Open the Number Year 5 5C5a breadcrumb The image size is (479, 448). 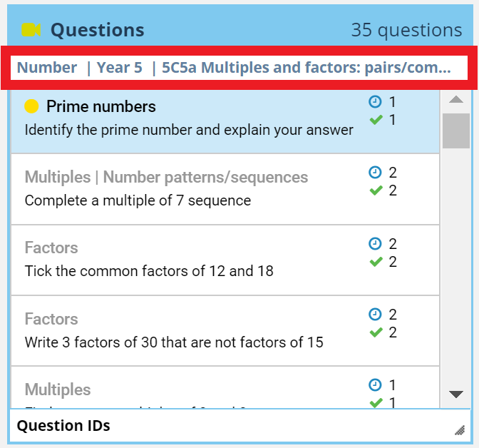(x=234, y=68)
